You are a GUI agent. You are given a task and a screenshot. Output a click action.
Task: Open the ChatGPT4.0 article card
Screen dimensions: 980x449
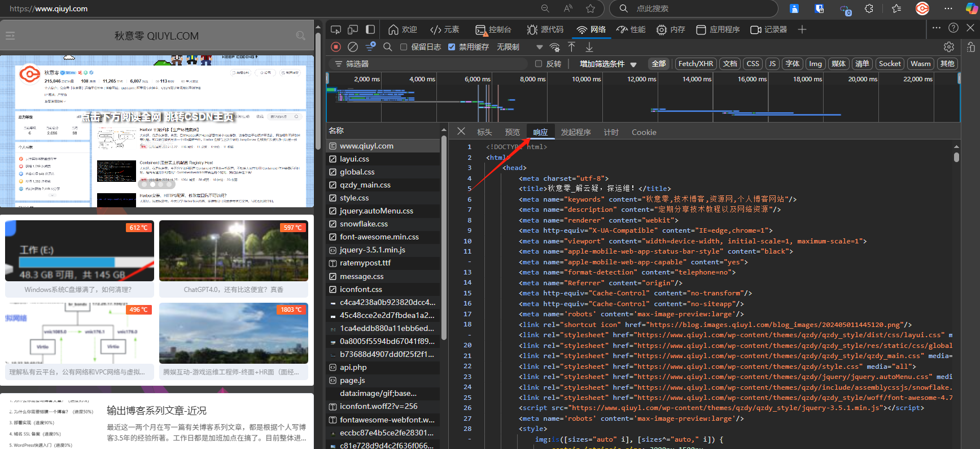click(234, 259)
